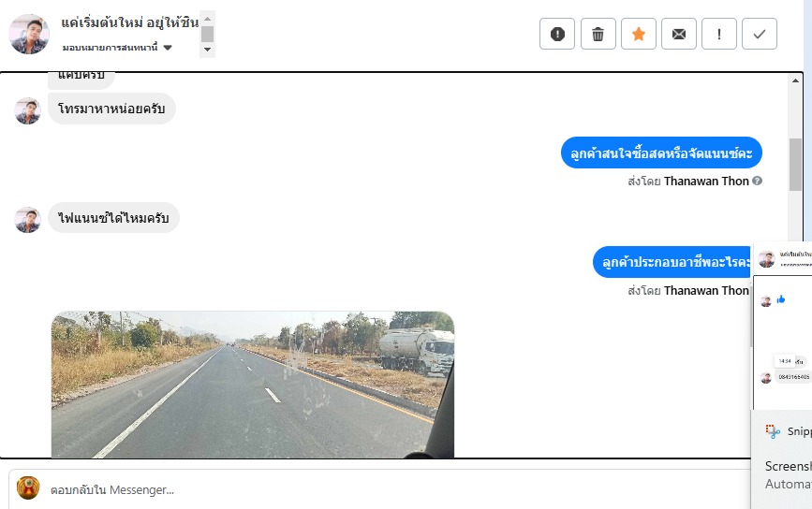812x509 pixels.
Task: Mark conversation done with checkmark icon
Action: pyautogui.click(x=760, y=34)
